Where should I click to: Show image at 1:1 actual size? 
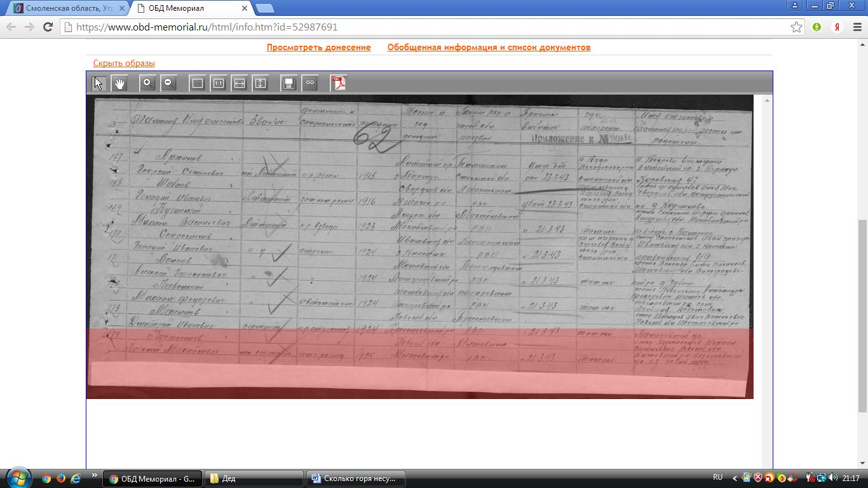(219, 83)
